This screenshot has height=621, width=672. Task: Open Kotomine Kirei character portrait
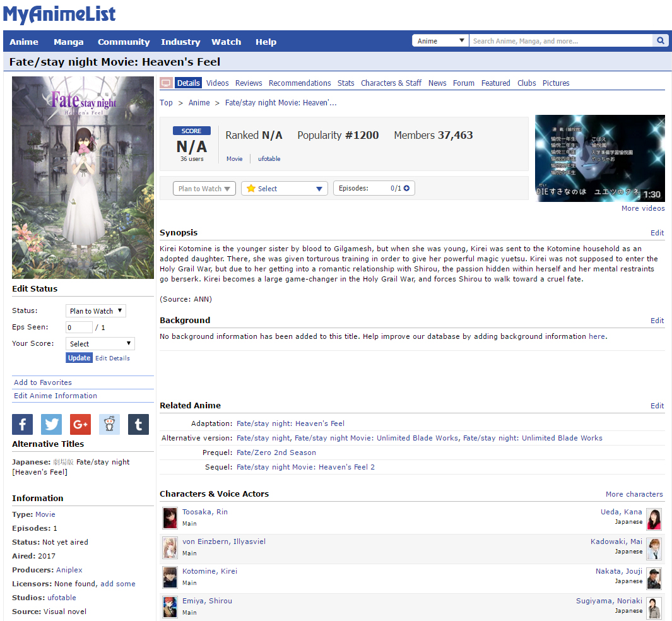(170, 577)
